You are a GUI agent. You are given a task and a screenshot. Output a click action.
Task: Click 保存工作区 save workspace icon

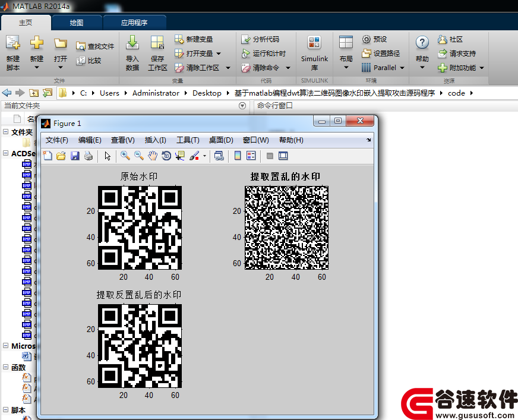click(x=157, y=53)
